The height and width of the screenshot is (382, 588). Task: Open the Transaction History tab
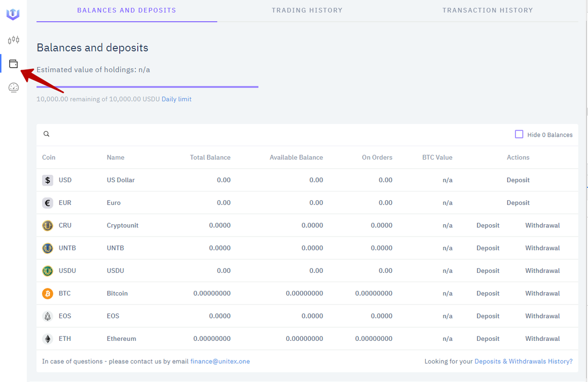pos(488,10)
